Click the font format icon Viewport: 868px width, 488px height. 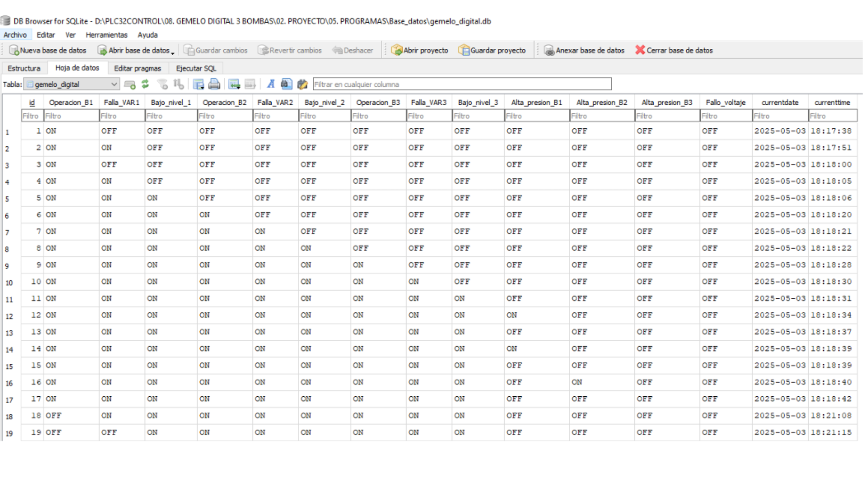point(270,84)
